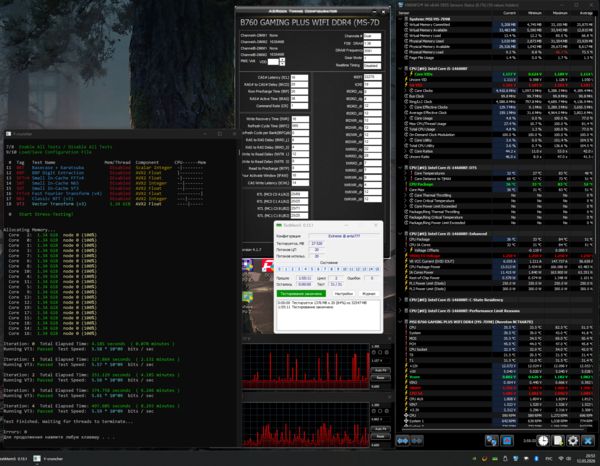Select TestMem5 0.13.1 taskbar item
The width and height of the screenshot is (600, 466).
click(x=14, y=458)
